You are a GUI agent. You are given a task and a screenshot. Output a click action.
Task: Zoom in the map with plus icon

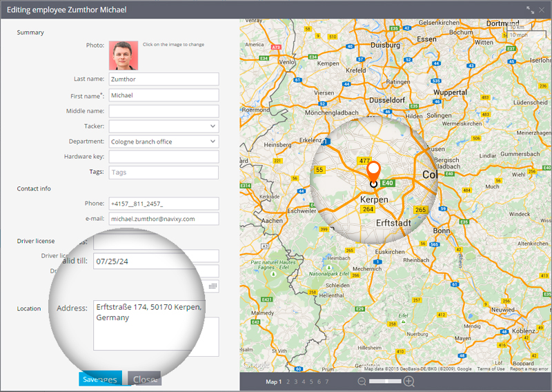tap(408, 381)
